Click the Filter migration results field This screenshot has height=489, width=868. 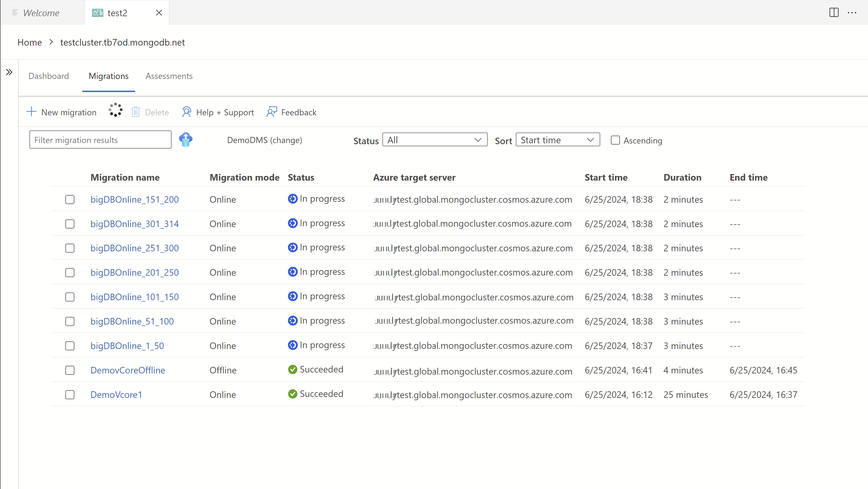click(100, 140)
